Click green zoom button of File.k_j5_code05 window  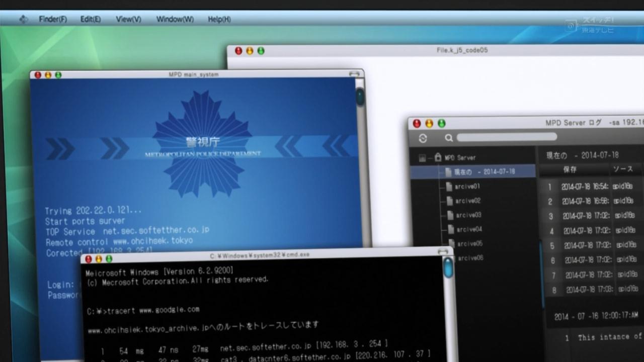(261, 51)
